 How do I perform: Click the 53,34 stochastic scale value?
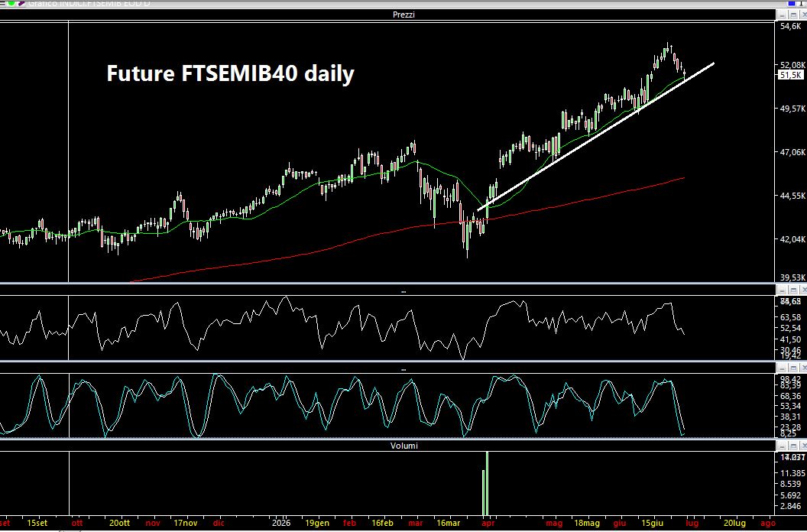coord(790,407)
